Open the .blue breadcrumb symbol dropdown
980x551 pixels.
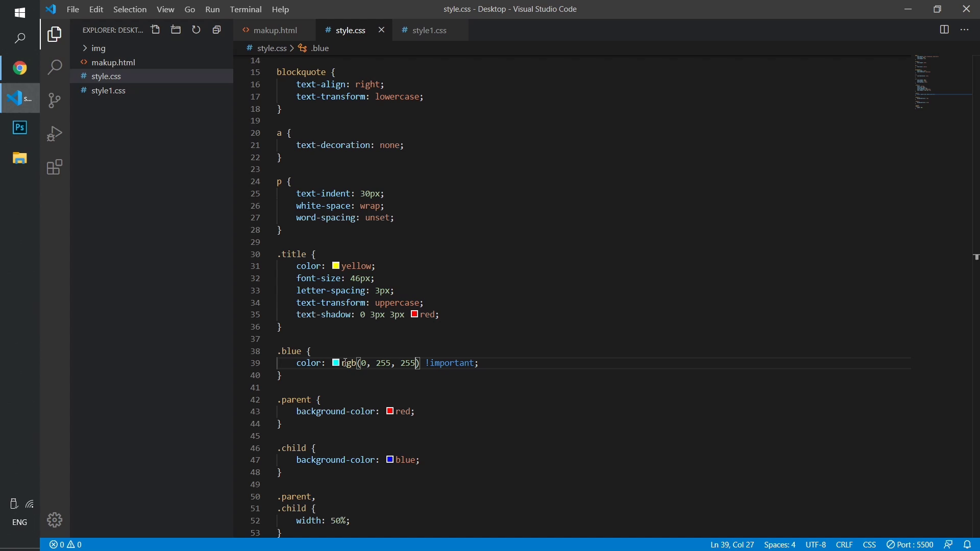[x=320, y=48]
